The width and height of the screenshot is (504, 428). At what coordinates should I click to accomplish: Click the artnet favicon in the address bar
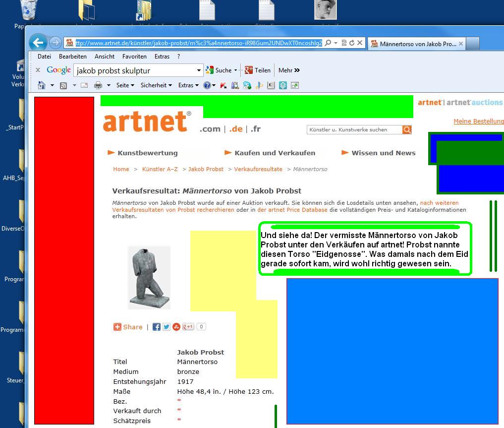69,43
